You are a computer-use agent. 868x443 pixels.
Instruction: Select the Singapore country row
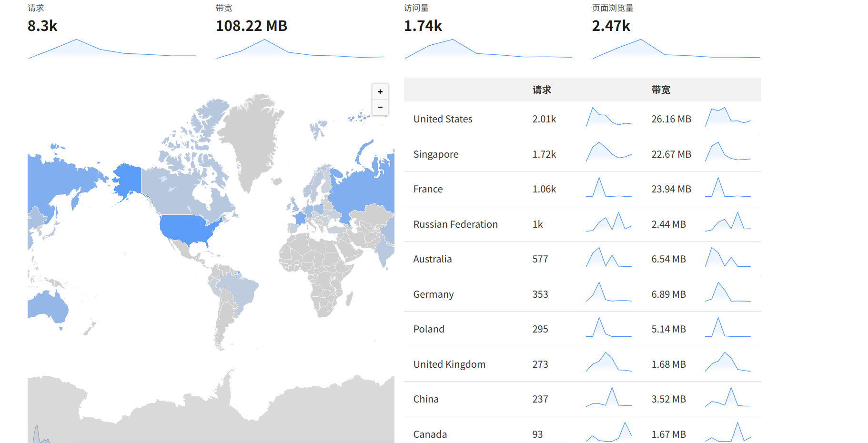(x=435, y=154)
